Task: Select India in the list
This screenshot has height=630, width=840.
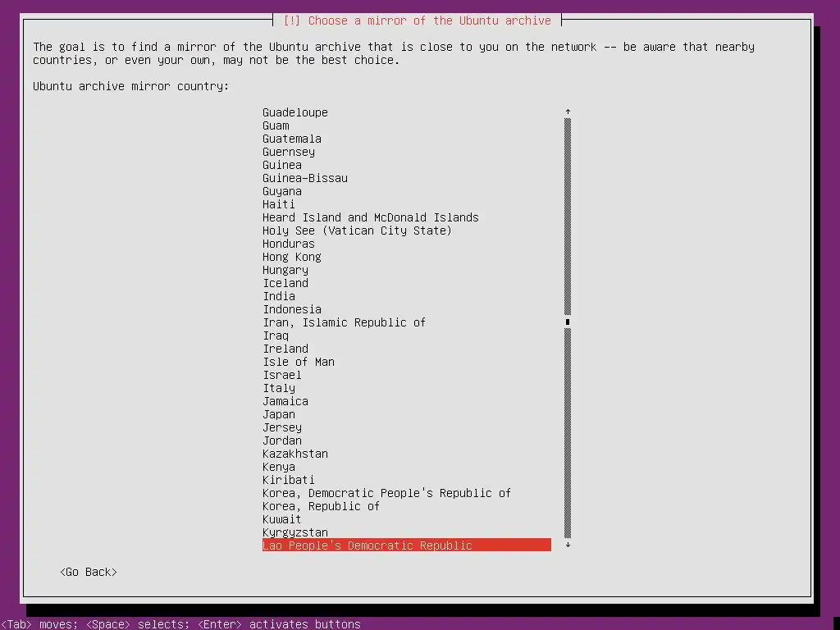Action: click(x=279, y=296)
